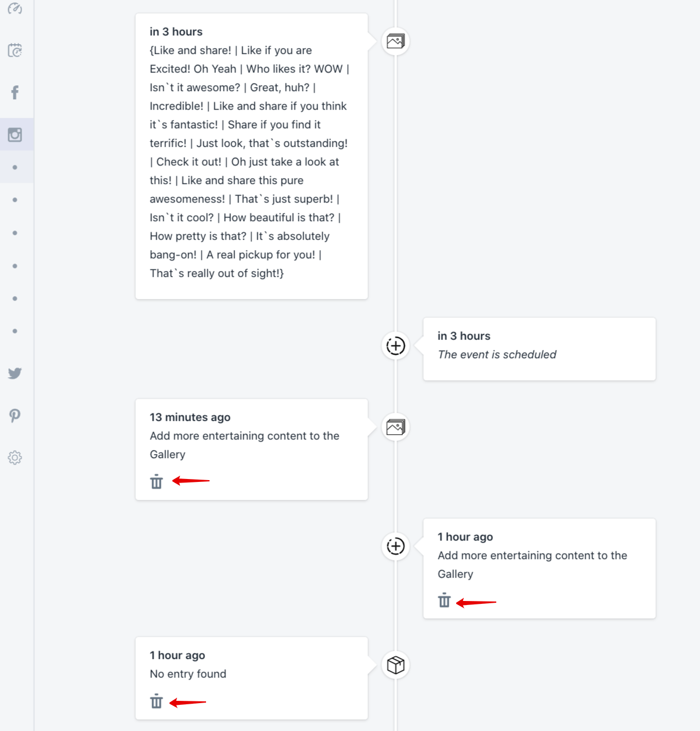700x731 pixels.
Task: Open the Pinterest section from sidebar
Action: (x=15, y=415)
